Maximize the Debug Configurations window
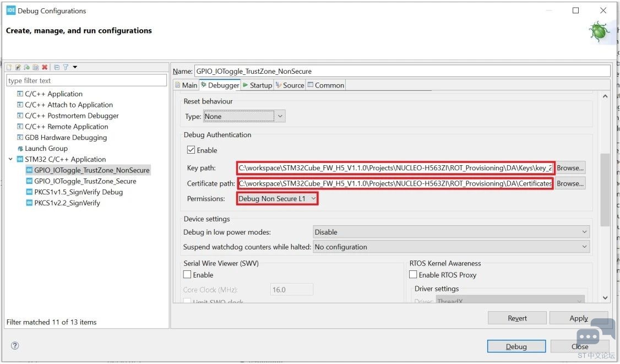 [576, 10]
